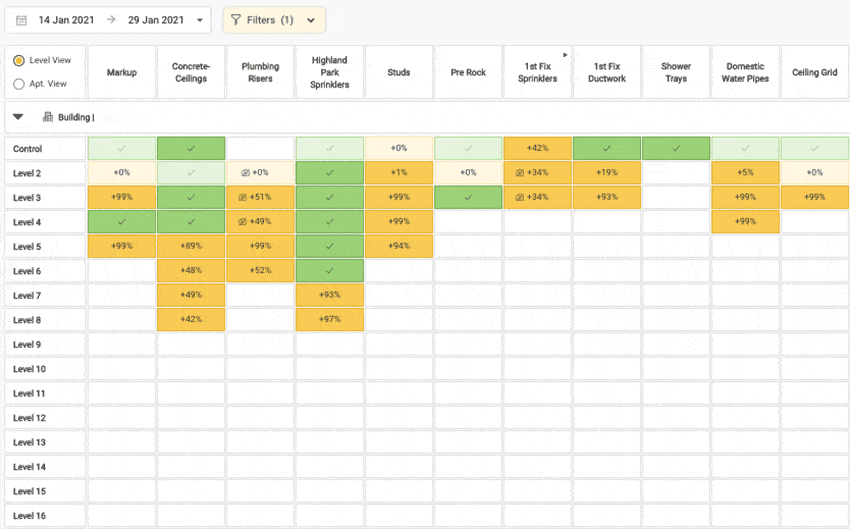
Task: Click the image icon in Level 3 Plumbing Risers
Action: 243,197
